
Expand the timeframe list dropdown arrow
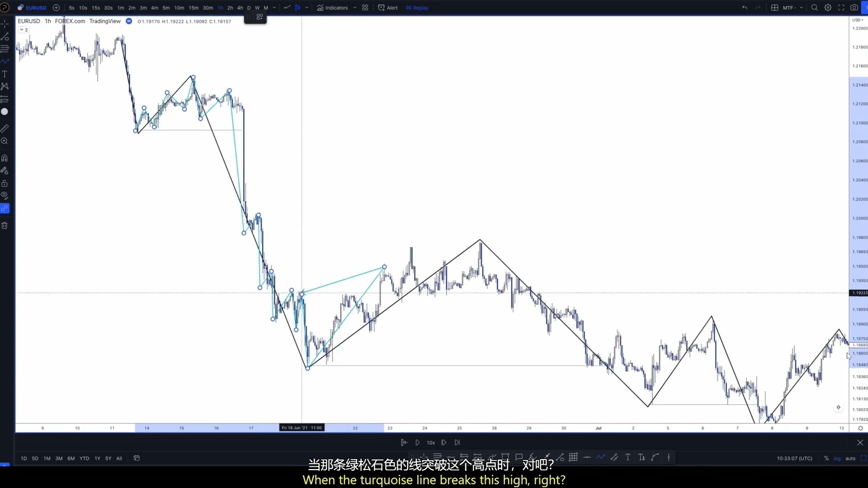(x=274, y=8)
